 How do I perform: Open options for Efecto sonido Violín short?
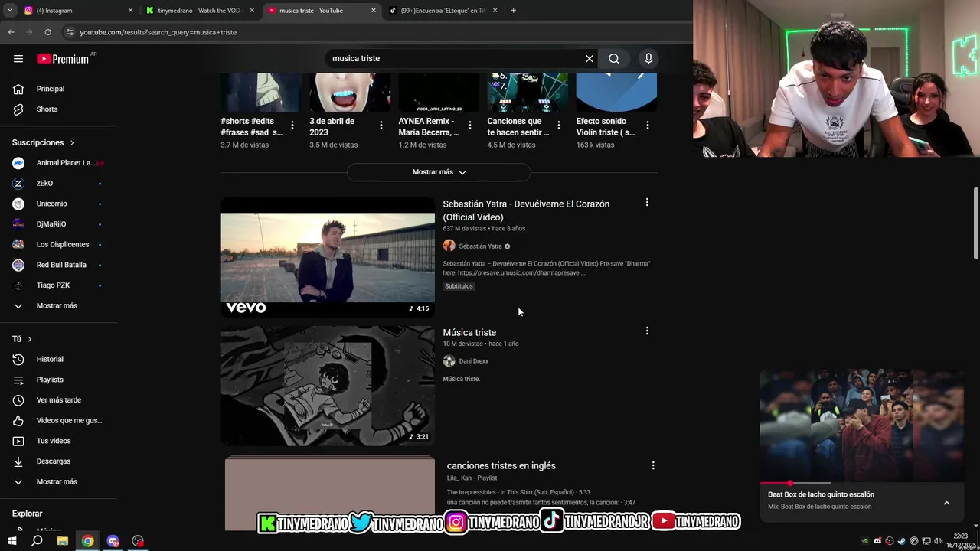click(648, 125)
